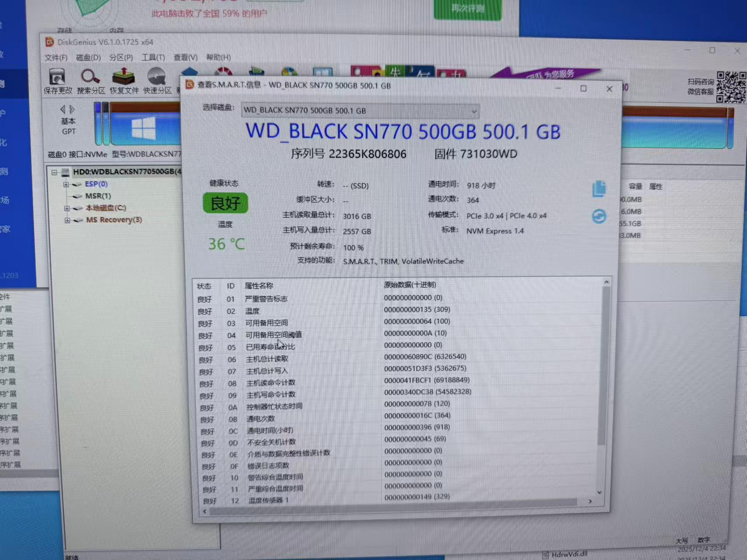Open the disk selection dropdown for WD_BLACK SN770

tap(473, 111)
